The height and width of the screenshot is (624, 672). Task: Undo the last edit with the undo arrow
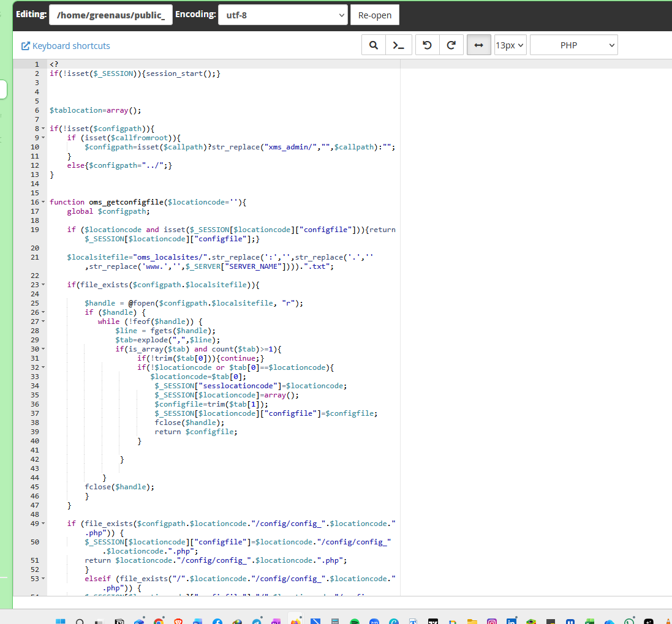[x=428, y=45]
